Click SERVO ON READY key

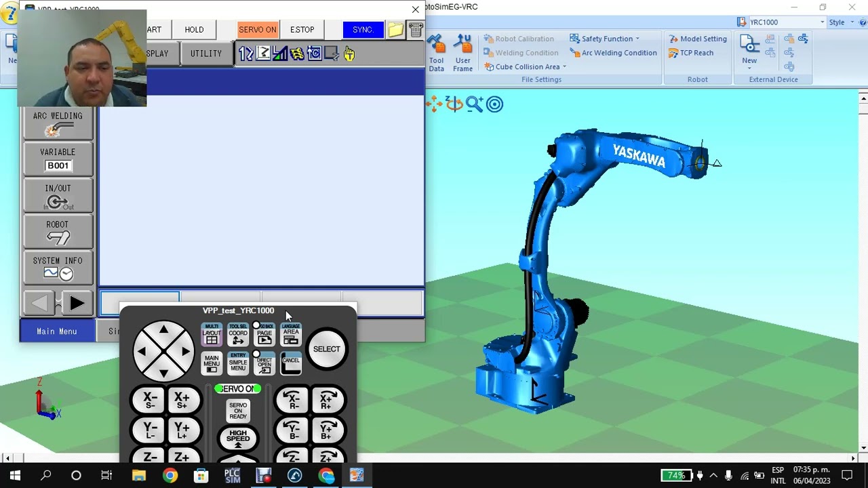click(238, 411)
